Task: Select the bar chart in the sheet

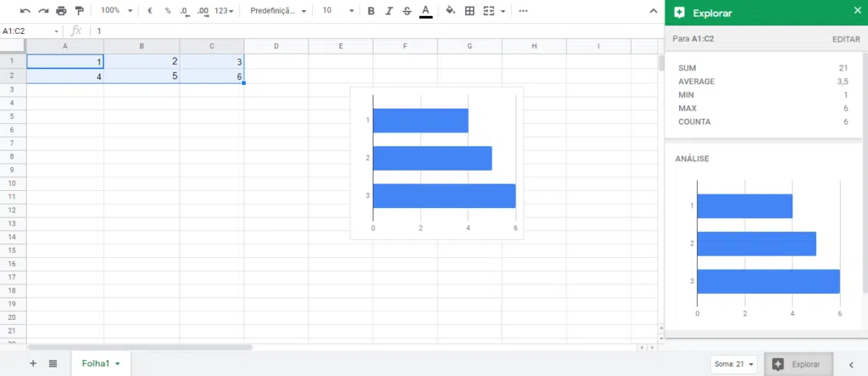Action: [437, 163]
